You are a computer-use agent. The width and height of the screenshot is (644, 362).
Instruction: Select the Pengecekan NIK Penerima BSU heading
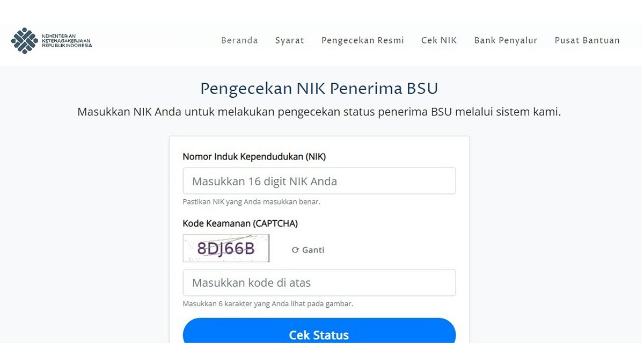coord(319,88)
